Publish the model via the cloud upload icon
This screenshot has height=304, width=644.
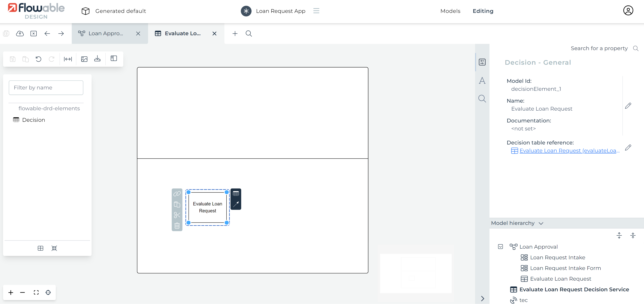(x=20, y=33)
